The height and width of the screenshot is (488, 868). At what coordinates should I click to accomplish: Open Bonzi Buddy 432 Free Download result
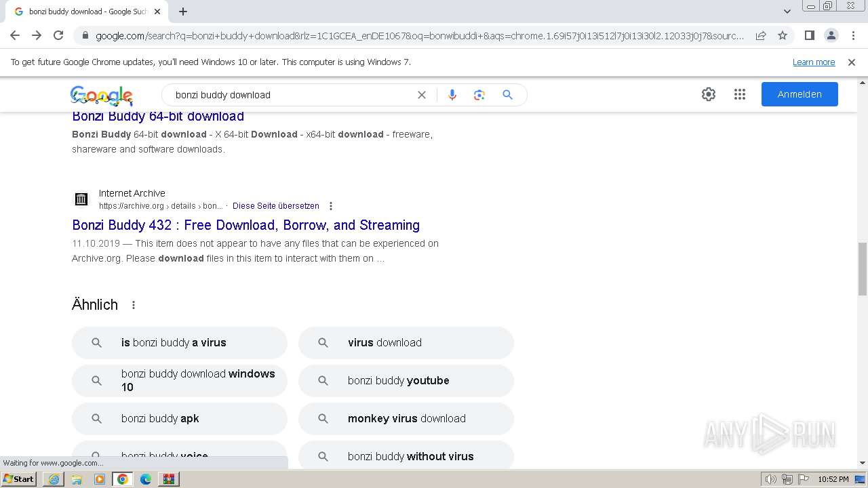click(246, 225)
